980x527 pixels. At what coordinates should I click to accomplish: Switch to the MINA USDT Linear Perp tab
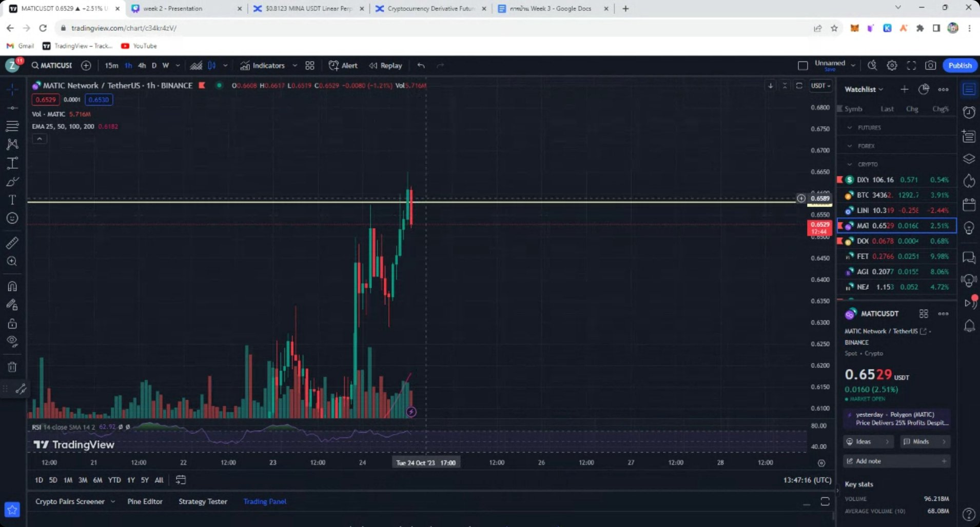click(x=308, y=8)
